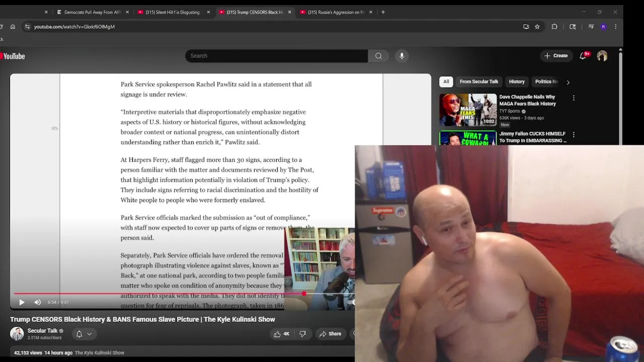Focus the YouTube Search input field
The image size is (644, 362).
pyautogui.click(x=276, y=56)
